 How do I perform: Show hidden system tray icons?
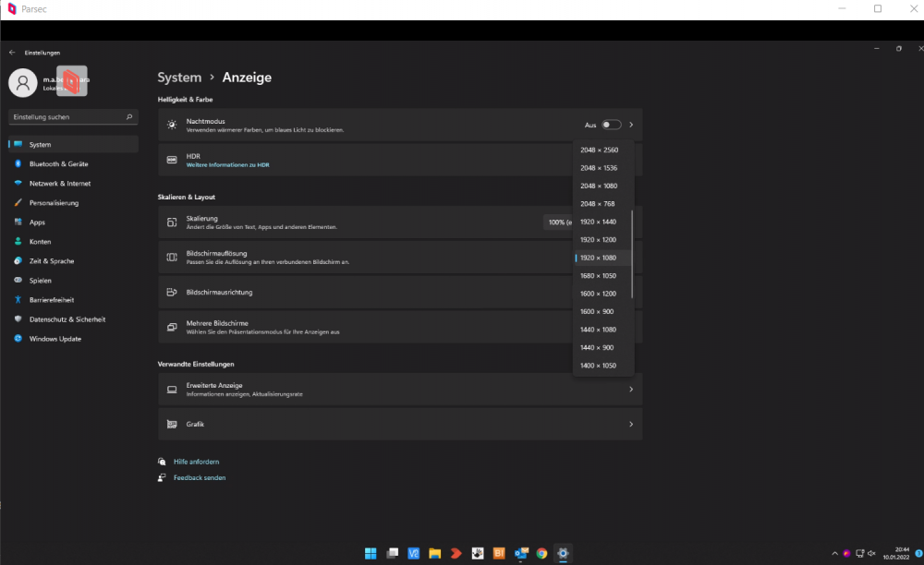coord(834,553)
